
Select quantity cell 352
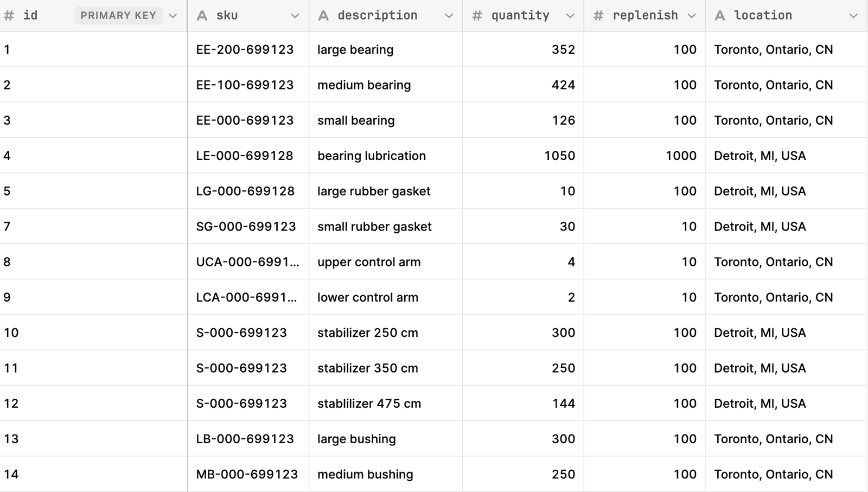pos(523,49)
